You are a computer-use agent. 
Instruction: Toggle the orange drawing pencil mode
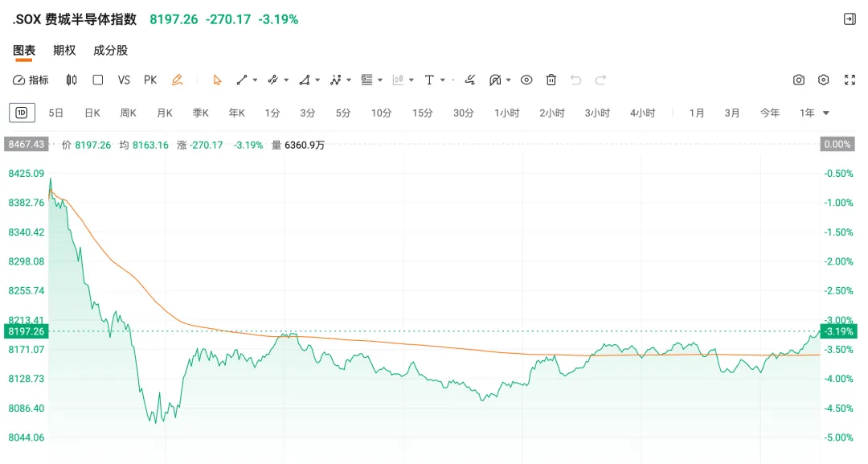pos(178,80)
